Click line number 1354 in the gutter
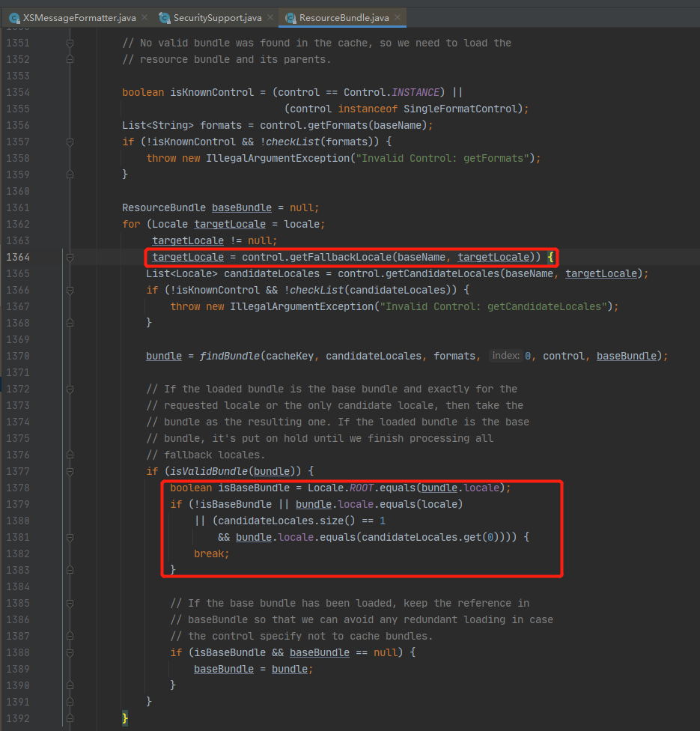Screen dimensions: 700x731 pyautogui.click(x=18, y=92)
